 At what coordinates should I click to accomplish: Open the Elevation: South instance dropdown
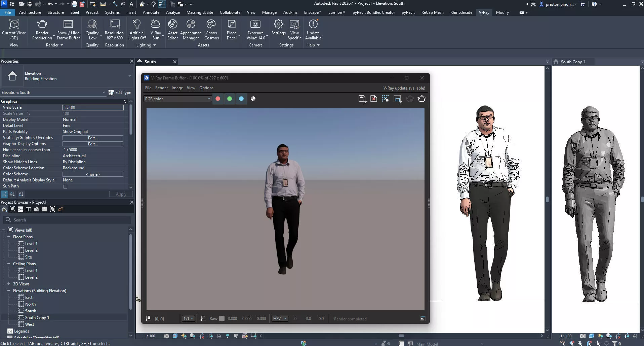[x=53, y=93]
